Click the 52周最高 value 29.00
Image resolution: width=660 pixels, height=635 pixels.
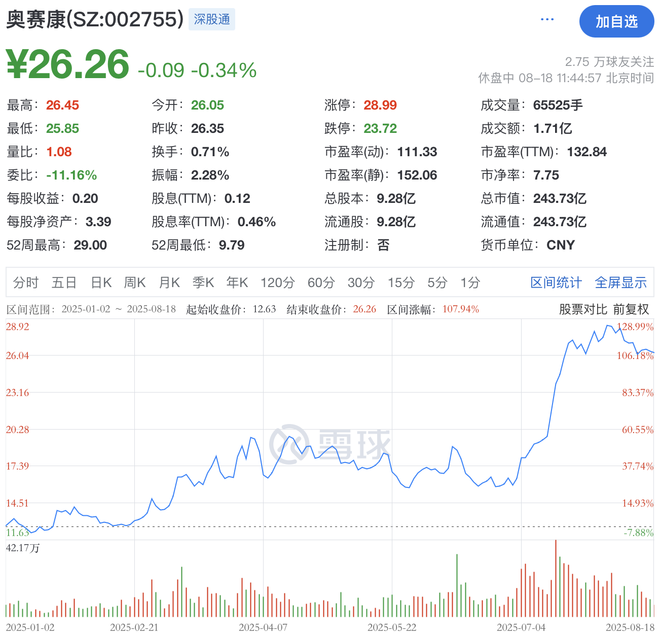(x=90, y=245)
